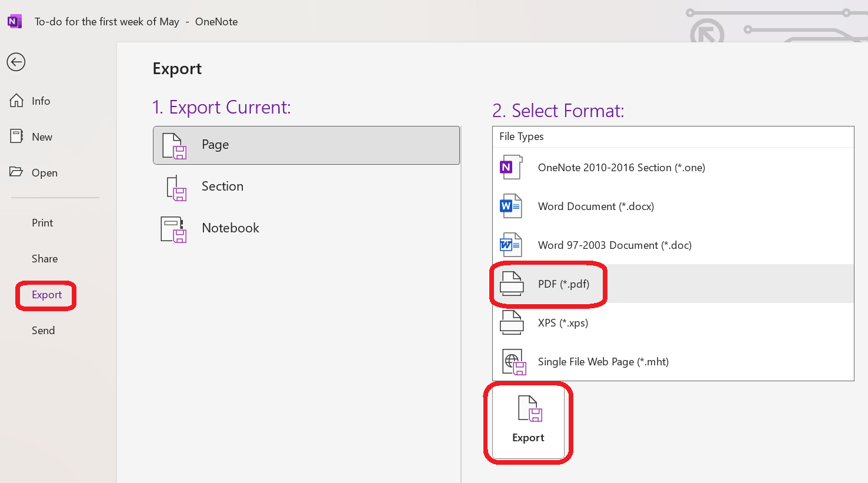Select the PDF (*.pdf) file type

pos(563,284)
